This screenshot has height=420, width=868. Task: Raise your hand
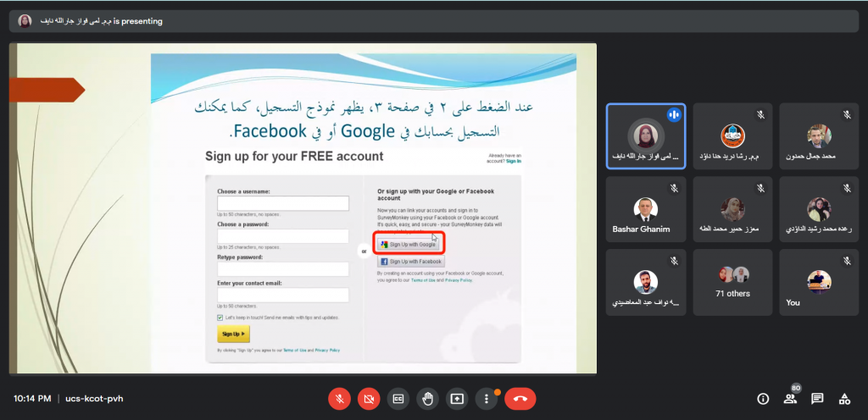click(x=428, y=398)
